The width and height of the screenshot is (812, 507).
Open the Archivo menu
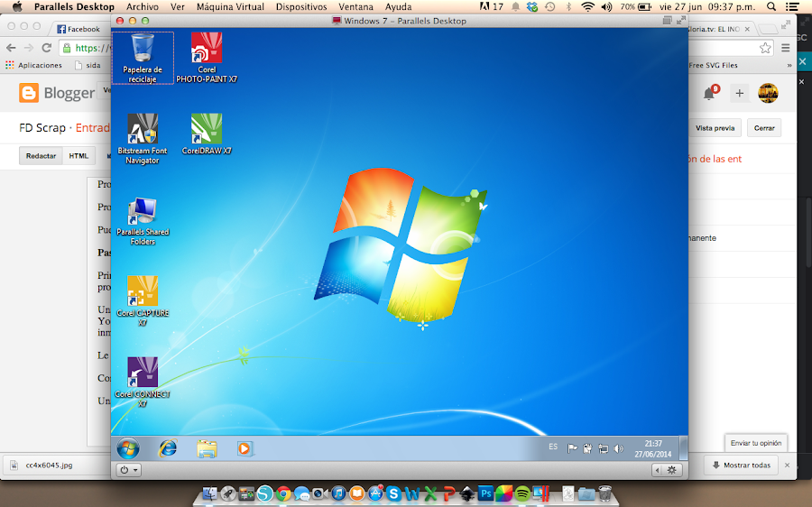143,6
